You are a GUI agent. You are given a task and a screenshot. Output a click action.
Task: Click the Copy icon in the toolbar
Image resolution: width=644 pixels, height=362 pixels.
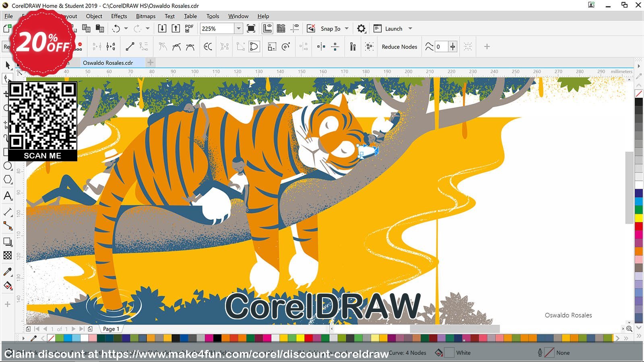click(86, 29)
